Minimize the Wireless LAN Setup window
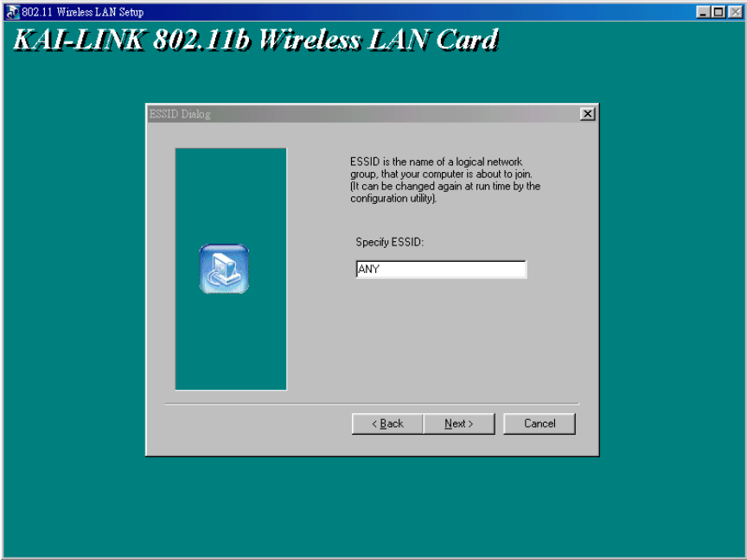 point(703,12)
